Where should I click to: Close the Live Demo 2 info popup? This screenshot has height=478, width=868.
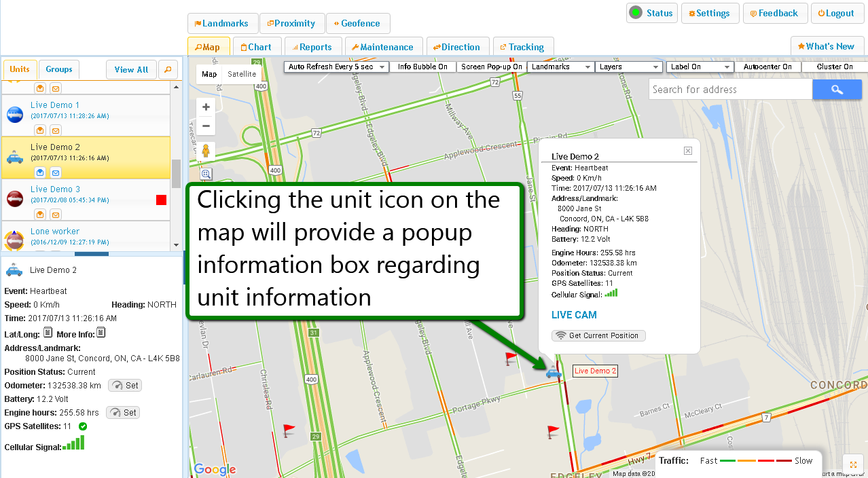(x=687, y=151)
